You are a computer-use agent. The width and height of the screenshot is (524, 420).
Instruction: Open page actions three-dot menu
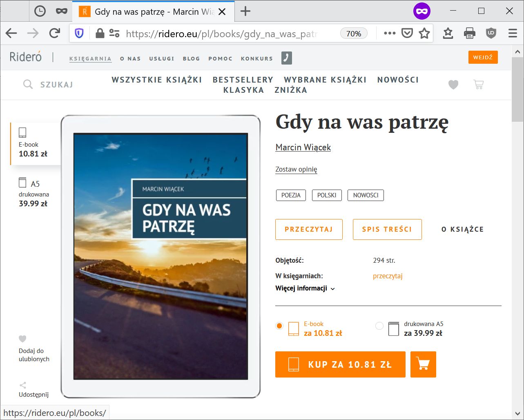pyautogui.click(x=390, y=34)
